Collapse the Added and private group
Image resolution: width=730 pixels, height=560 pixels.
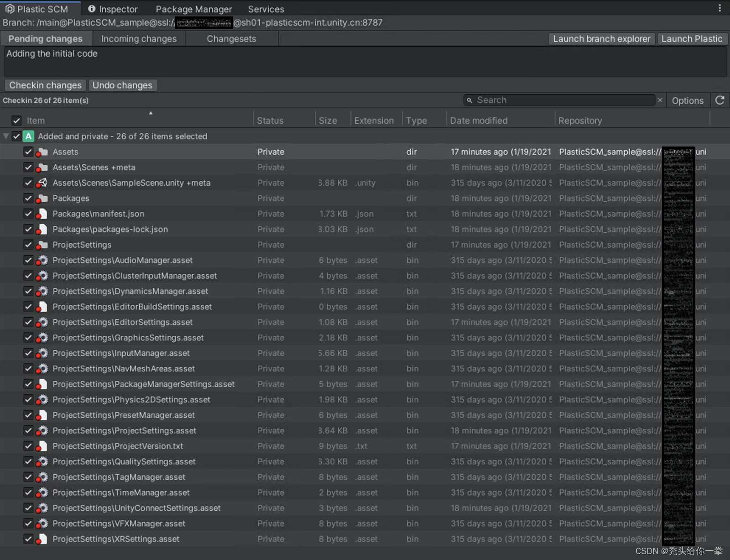tap(6, 136)
